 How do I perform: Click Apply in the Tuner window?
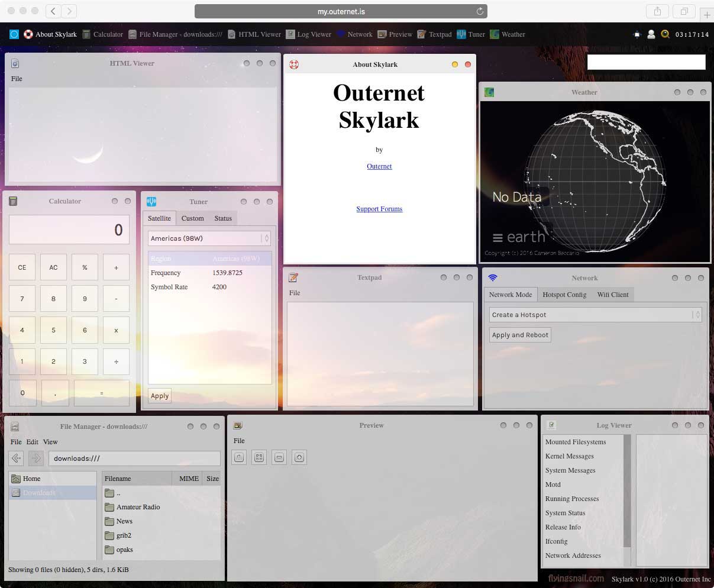click(x=160, y=396)
